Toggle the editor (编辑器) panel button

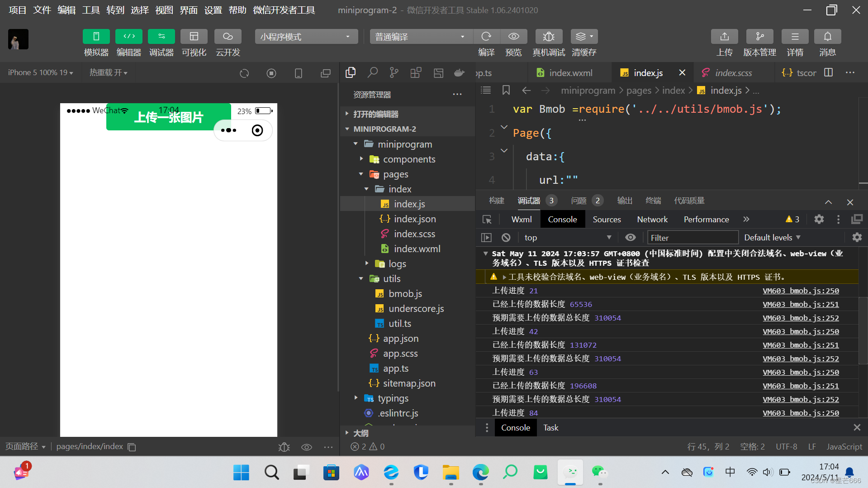(x=129, y=37)
